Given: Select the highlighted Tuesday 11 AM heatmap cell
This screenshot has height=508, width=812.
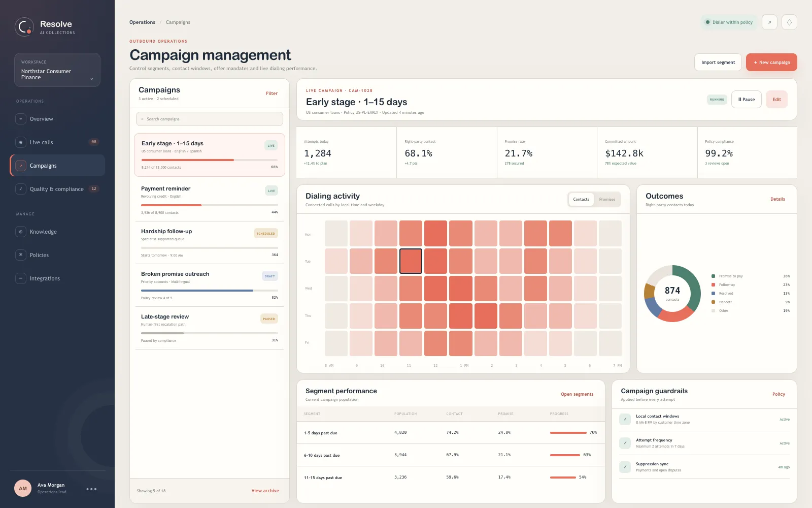Looking at the screenshot, I should [x=411, y=261].
